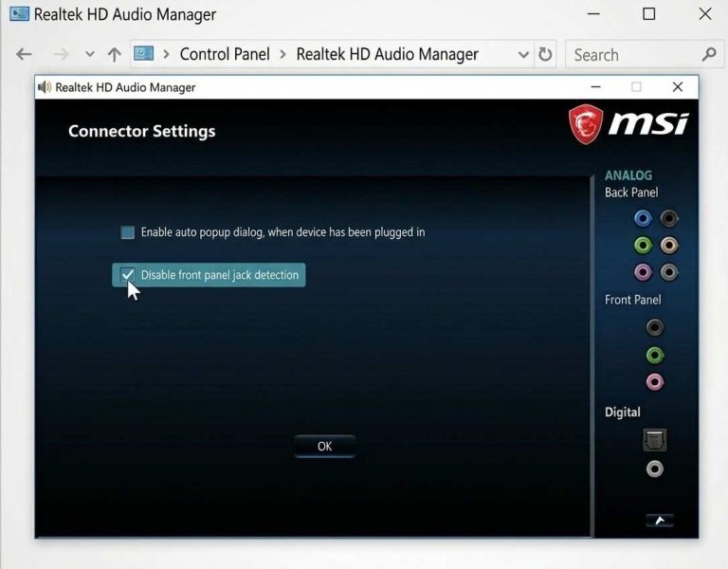Click the forward navigation arrow
Image resolution: width=728 pixels, height=569 pixels.
[61, 54]
